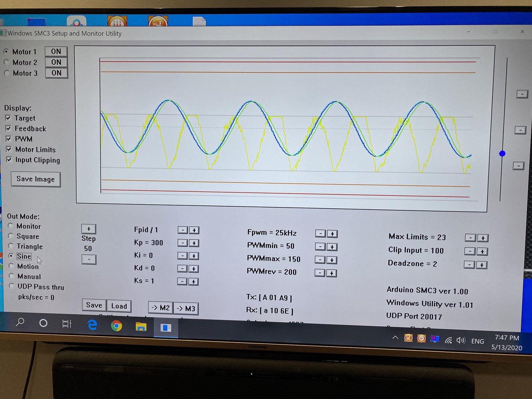Click the Save Image button

(36, 179)
